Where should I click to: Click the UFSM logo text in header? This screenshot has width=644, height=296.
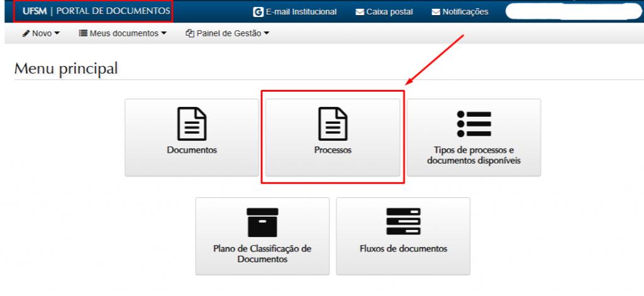[34, 11]
